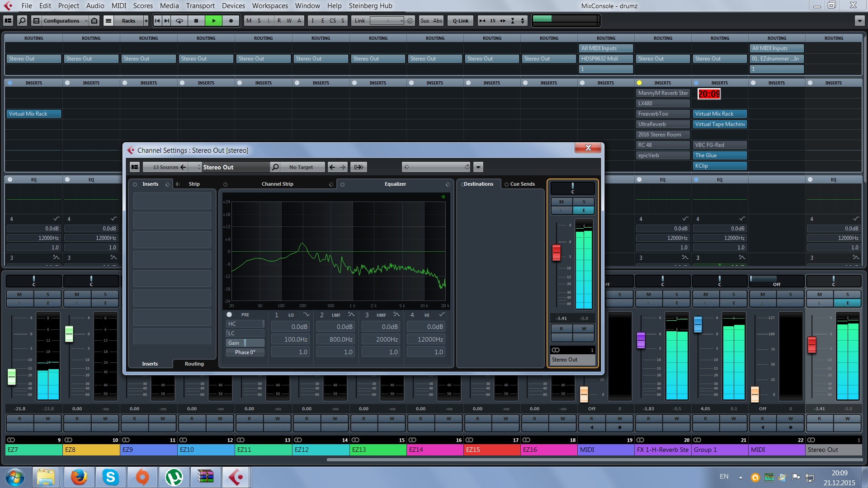Open the Transport menu
Viewport: 868px width, 488px height.
(x=200, y=6)
